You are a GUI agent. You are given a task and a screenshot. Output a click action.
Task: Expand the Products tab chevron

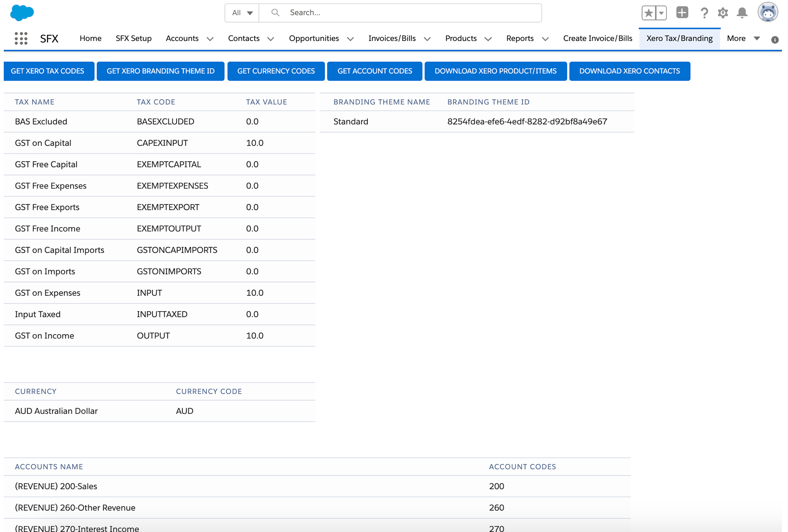[x=488, y=39]
